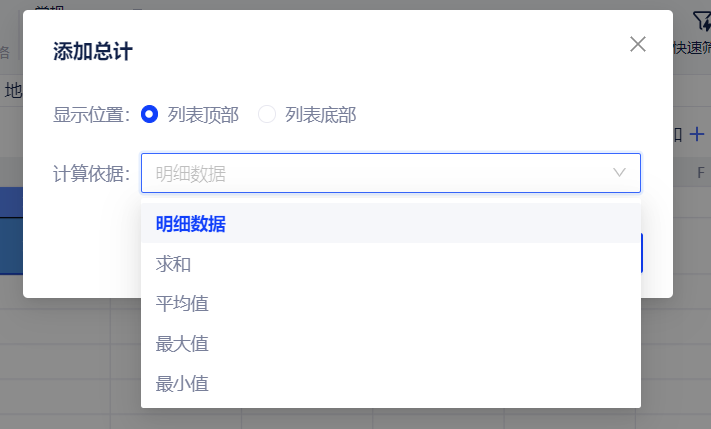The height and width of the screenshot is (429, 711).
Task: Collapse the 计算依据 dropdown using its chevron
Action: [620, 173]
